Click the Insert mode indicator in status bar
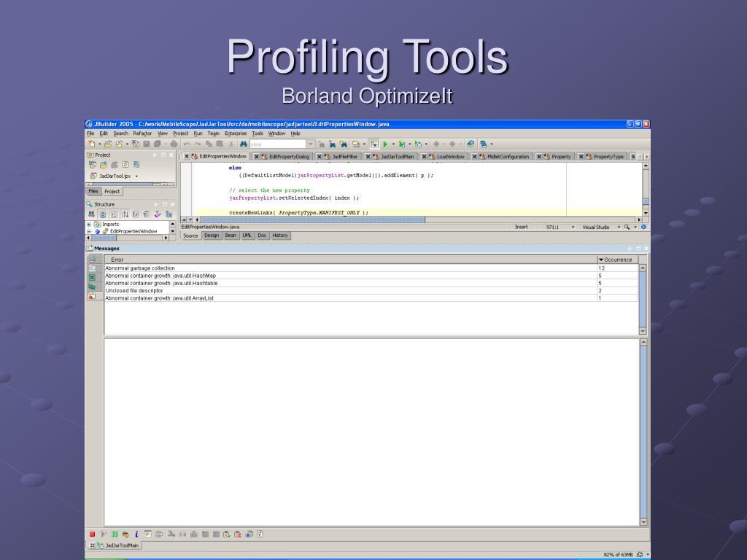Viewport: 747px width, 560px height. point(521,227)
